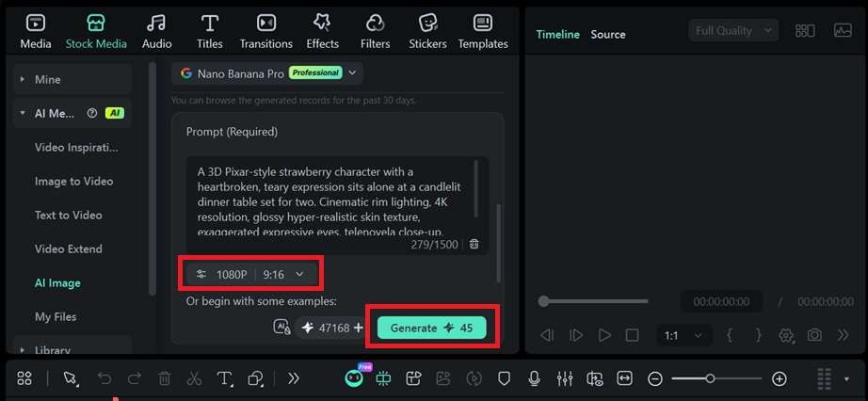This screenshot has width=868, height=401.
Task: Open the Filters tab
Action: click(375, 32)
